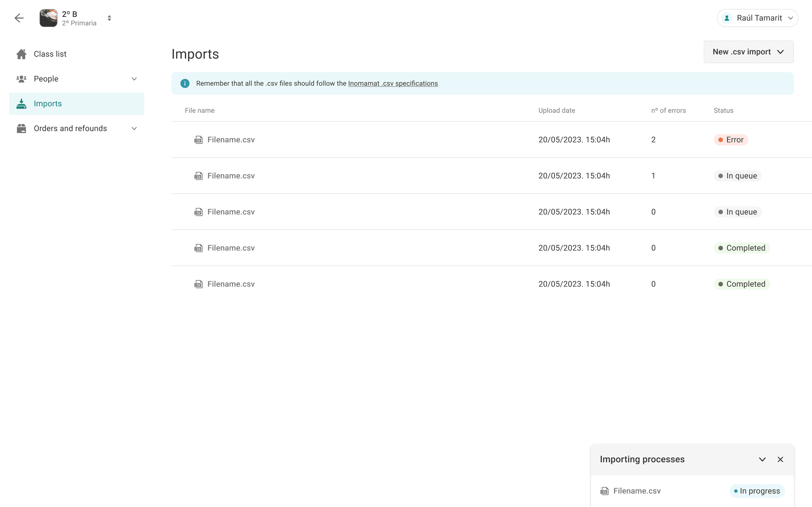Go to Class list menu item
Screen dimensions: 812x507
click(50, 54)
